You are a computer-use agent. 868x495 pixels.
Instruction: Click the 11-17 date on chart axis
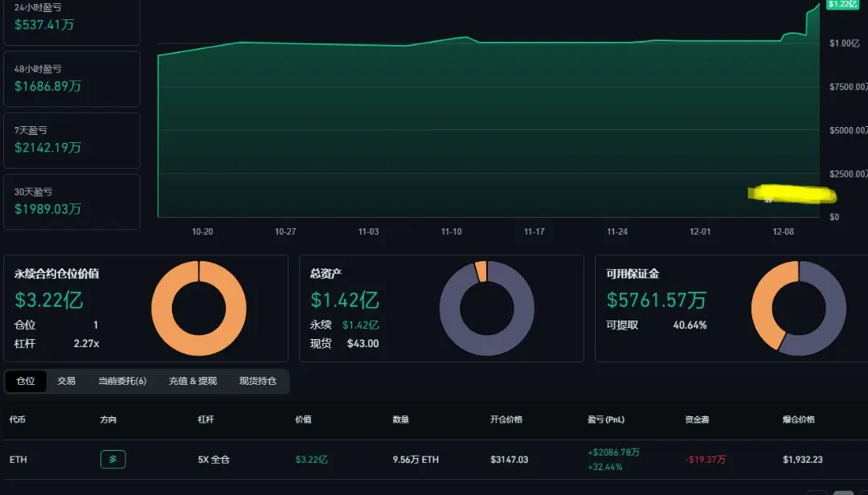(x=534, y=231)
